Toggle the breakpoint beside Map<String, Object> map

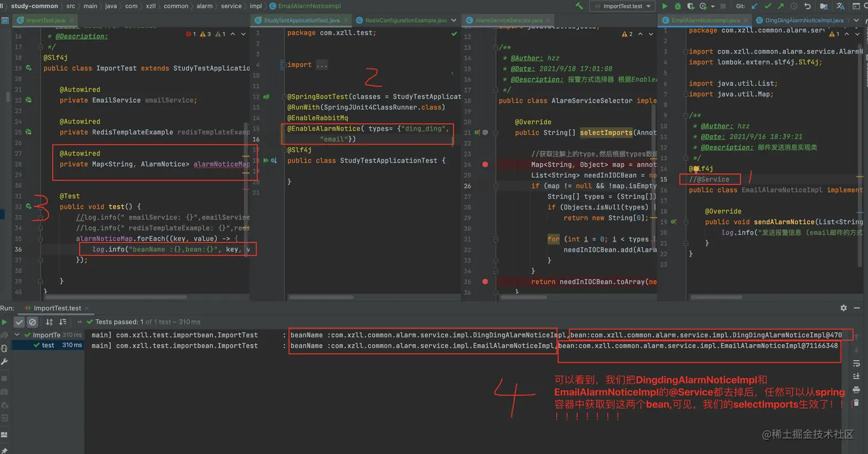[x=486, y=164]
